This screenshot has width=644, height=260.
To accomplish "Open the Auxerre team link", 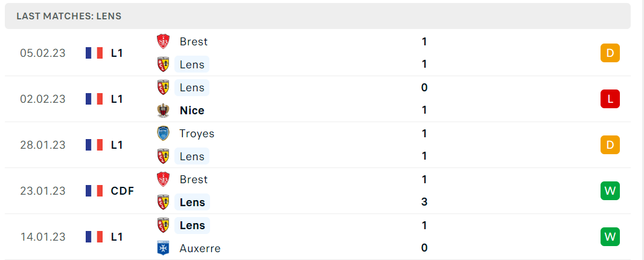I will pos(200,249).
